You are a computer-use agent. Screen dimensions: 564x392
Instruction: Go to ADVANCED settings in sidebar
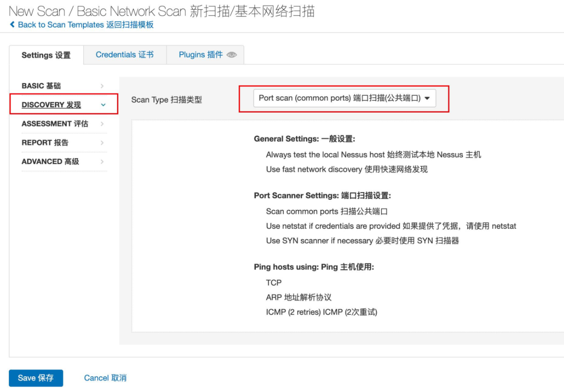pos(50,162)
